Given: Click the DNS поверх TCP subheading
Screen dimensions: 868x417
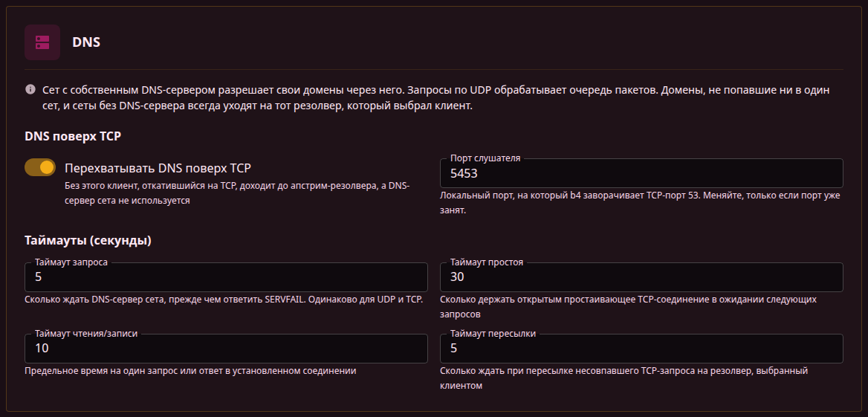Looking at the screenshot, I should [73, 138].
